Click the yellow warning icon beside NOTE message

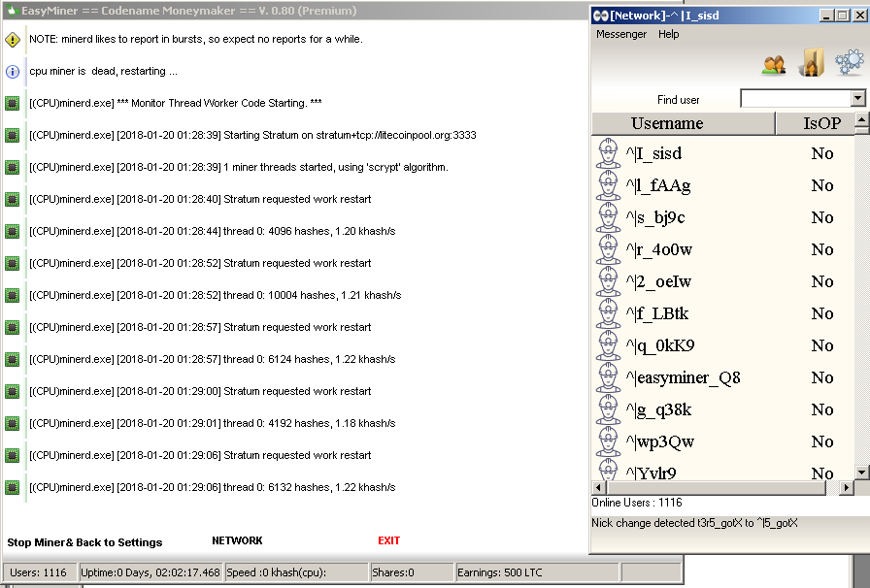point(13,40)
